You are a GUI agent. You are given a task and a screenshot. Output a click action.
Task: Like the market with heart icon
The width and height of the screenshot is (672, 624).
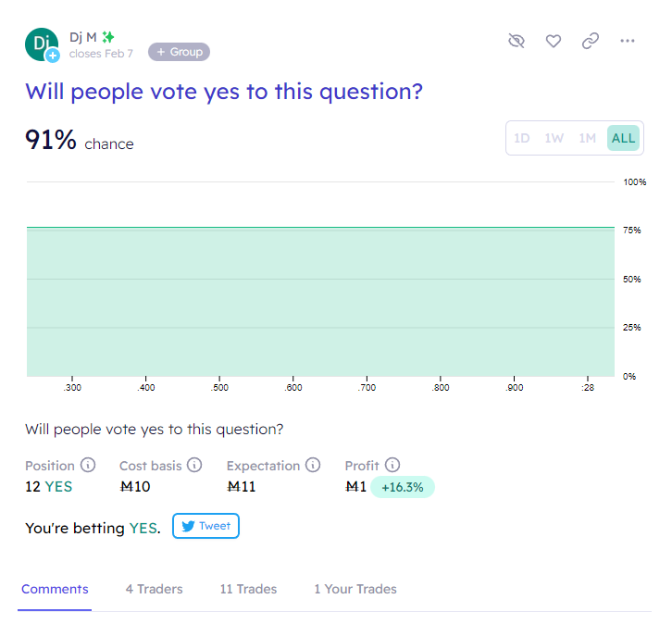click(554, 41)
